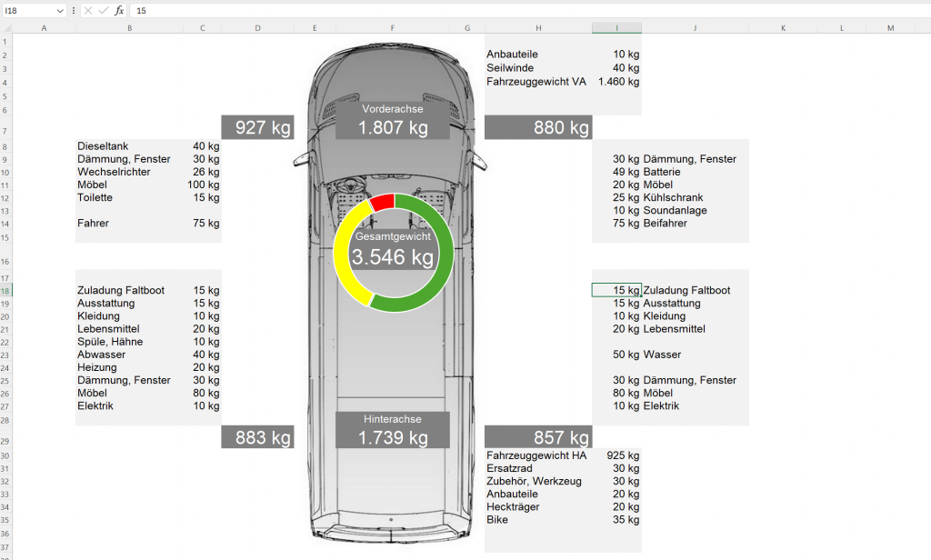Select the cell labeled Seilwinde
This screenshot has width=931, height=560.
[x=510, y=68]
